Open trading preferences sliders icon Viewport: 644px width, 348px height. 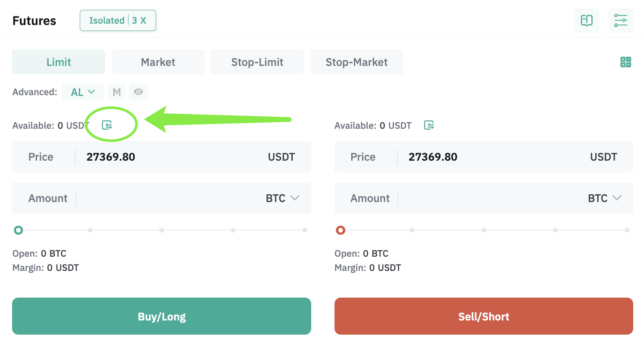621,20
